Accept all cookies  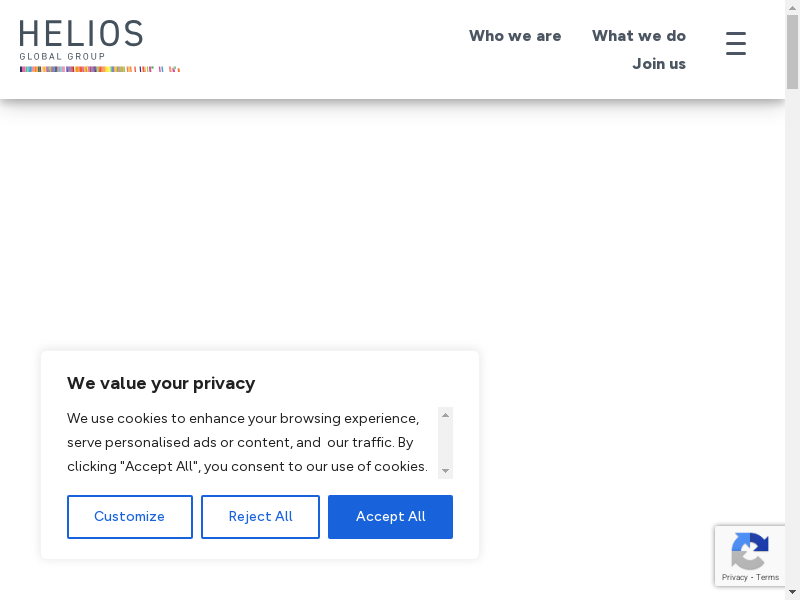click(390, 517)
